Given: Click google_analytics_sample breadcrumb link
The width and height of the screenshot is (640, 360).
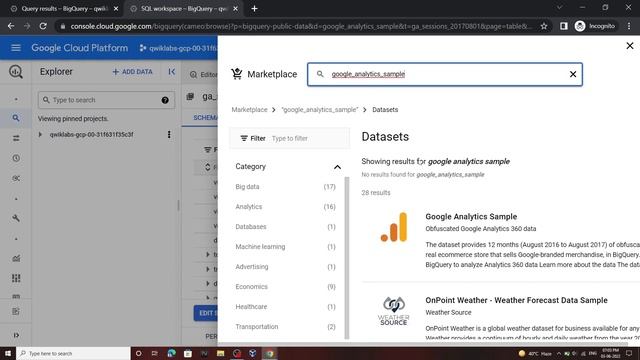Looking at the screenshot, I should (x=320, y=109).
